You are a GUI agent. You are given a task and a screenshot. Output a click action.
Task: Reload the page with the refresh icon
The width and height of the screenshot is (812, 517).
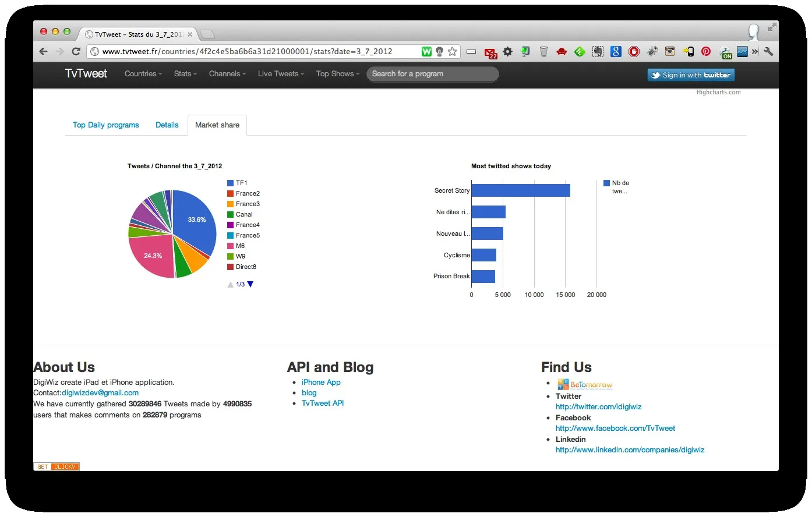76,51
